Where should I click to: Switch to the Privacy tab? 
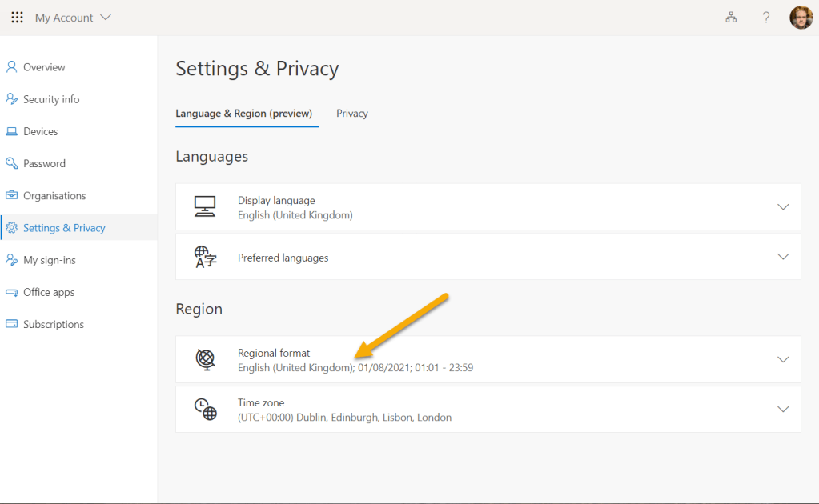[351, 113]
